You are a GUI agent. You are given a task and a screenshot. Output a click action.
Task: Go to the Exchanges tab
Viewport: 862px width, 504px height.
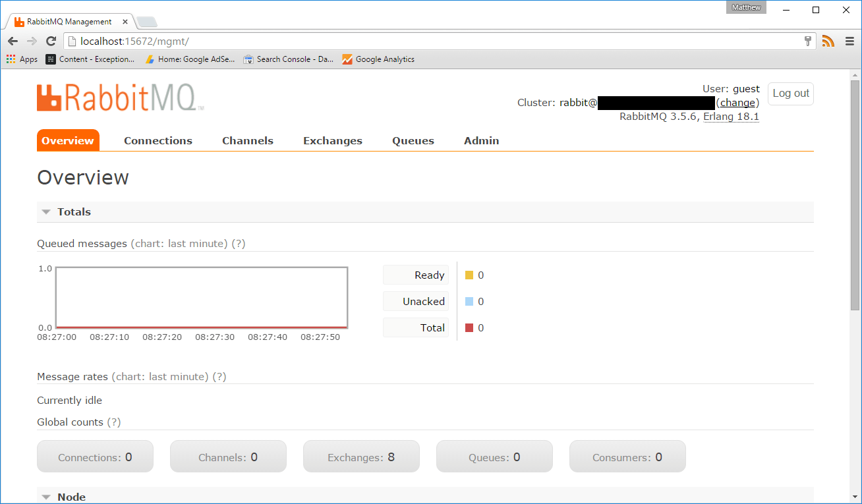click(333, 140)
